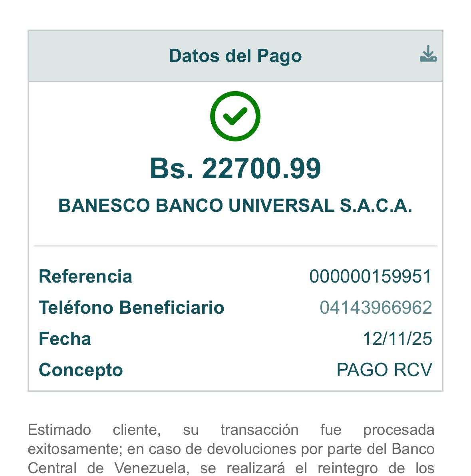
Task: Click the Concepto label
Action: [81, 370]
